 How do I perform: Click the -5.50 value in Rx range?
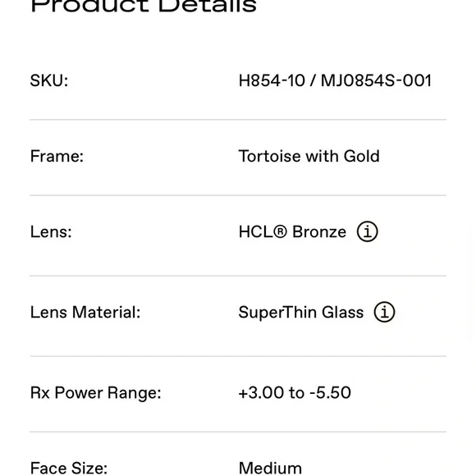330,392
